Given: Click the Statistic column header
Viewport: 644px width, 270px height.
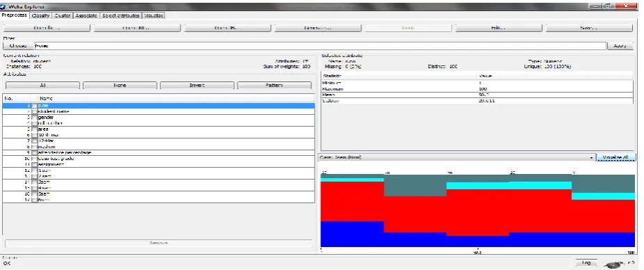Looking at the screenshot, I should point(399,76).
